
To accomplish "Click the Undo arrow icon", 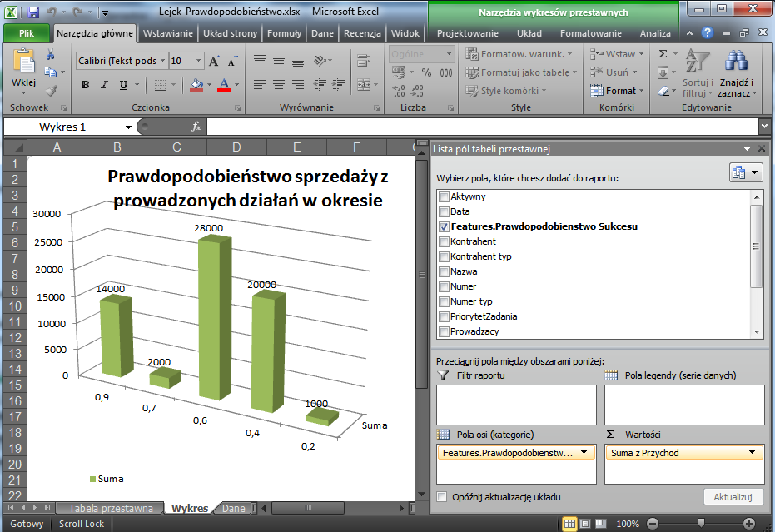I will coord(51,12).
